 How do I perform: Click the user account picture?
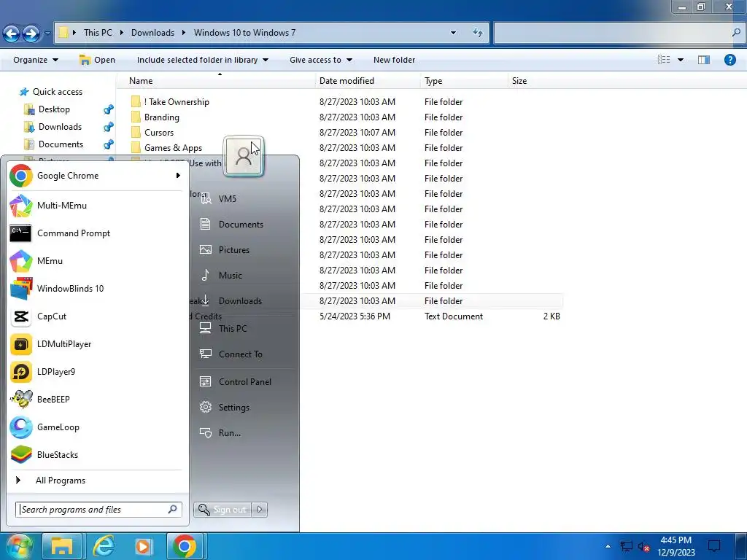click(244, 156)
